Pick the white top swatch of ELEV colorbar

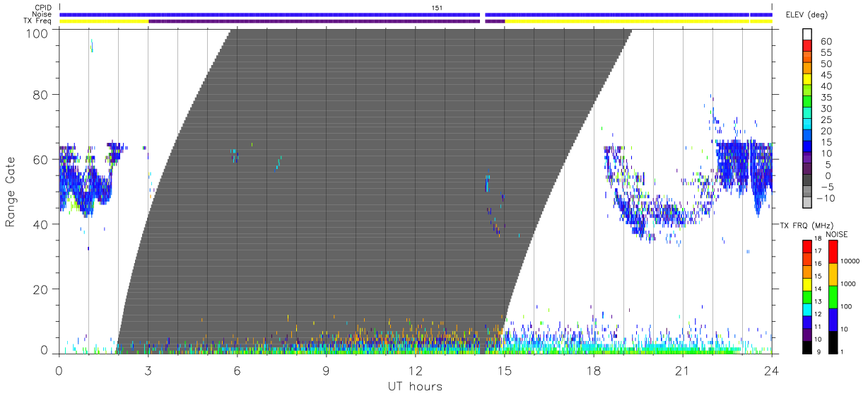click(807, 35)
